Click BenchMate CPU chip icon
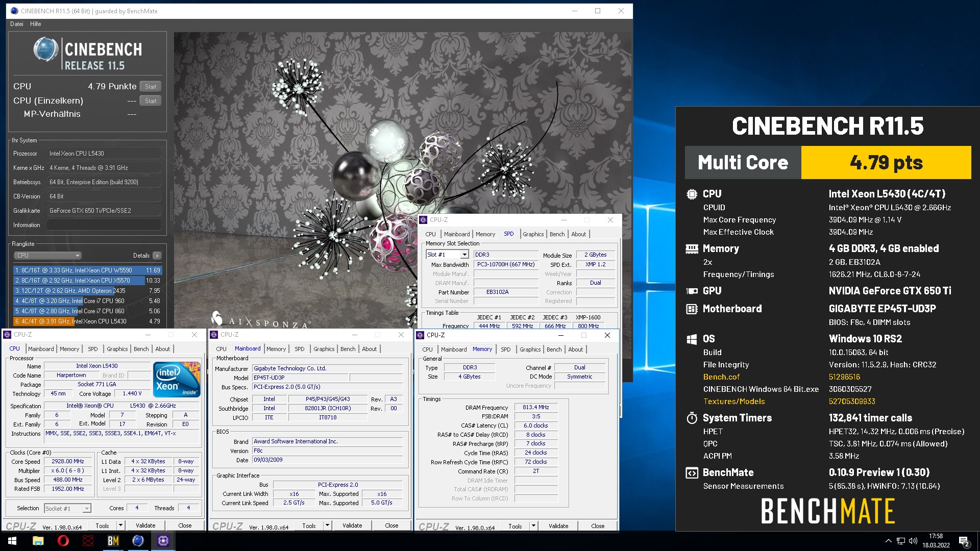 pyautogui.click(x=692, y=194)
